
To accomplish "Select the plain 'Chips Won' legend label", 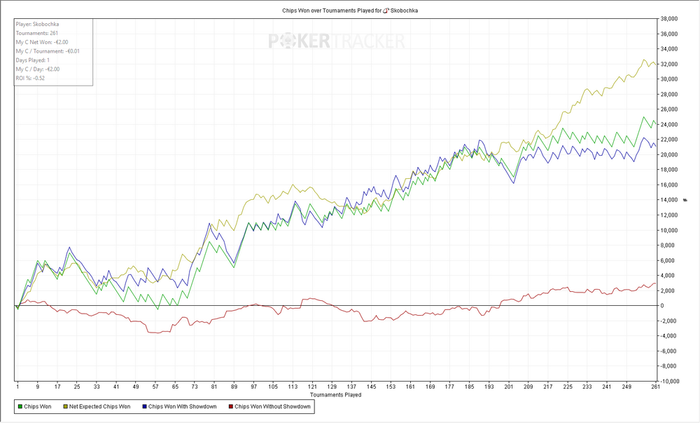I will click(x=38, y=406).
